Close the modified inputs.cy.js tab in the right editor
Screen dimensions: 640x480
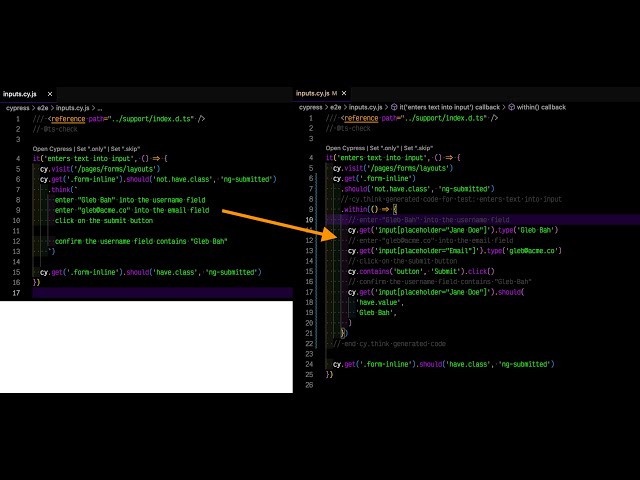344,93
